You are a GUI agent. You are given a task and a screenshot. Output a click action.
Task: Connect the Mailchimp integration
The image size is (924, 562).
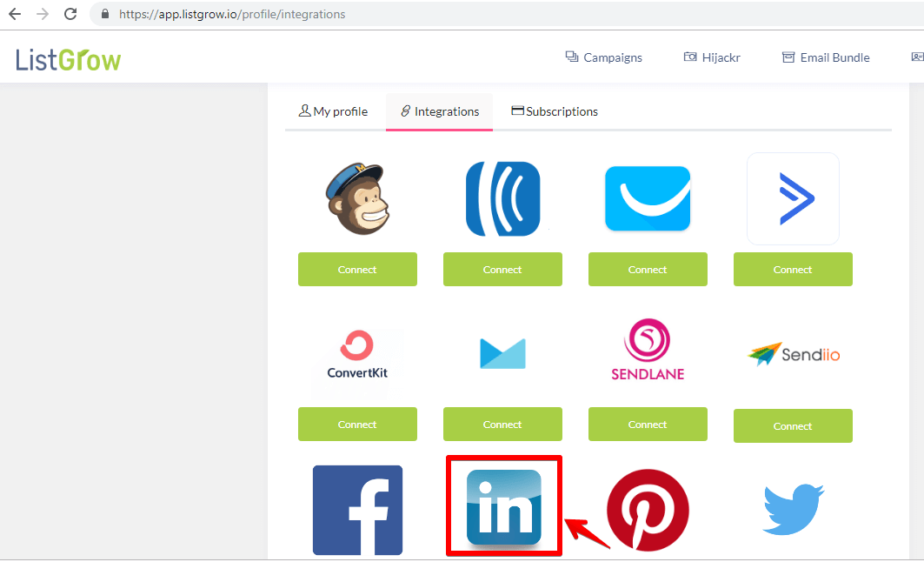tap(358, 270)
